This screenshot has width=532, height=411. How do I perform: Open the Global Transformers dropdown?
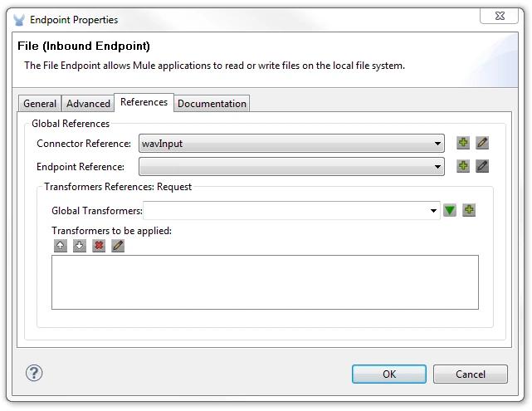tap(434, 211)
